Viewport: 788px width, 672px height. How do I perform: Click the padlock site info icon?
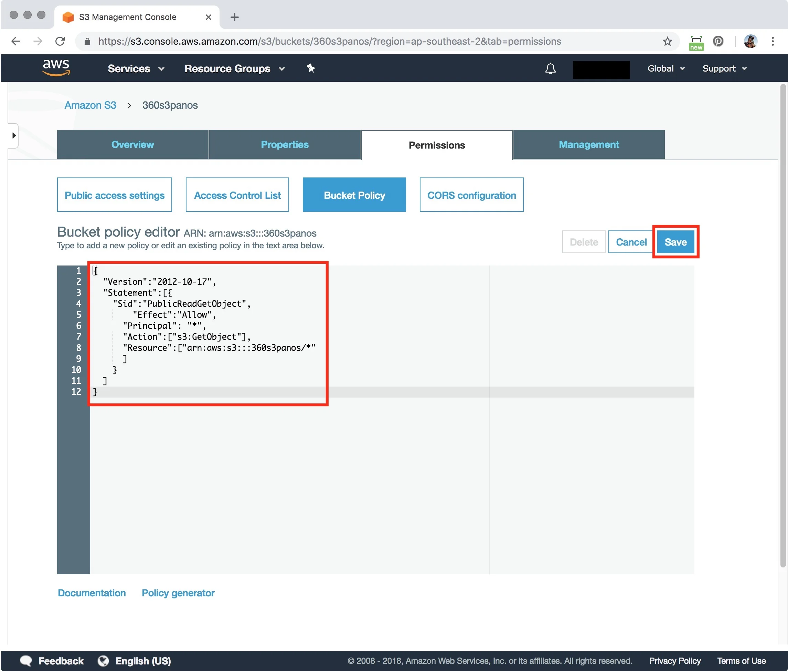[x=87, y=41]
